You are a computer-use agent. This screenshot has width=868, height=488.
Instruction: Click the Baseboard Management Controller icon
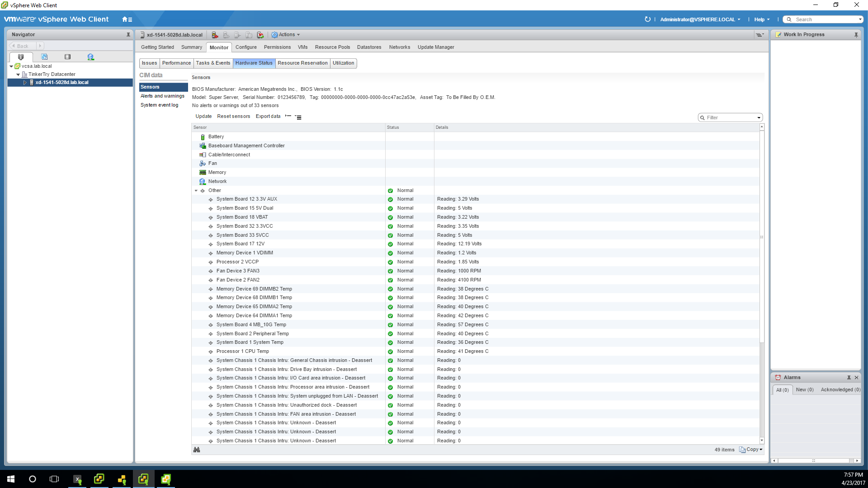coord(203,145)
